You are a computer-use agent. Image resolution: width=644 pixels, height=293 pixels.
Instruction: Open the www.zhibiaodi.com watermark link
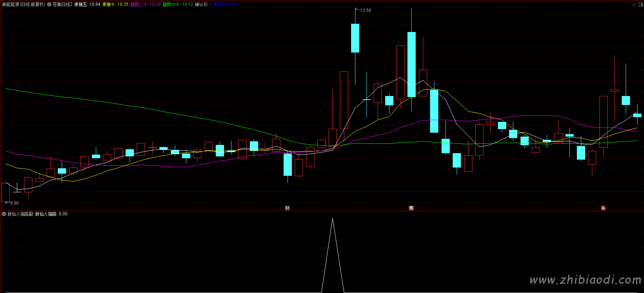point(585,280)
